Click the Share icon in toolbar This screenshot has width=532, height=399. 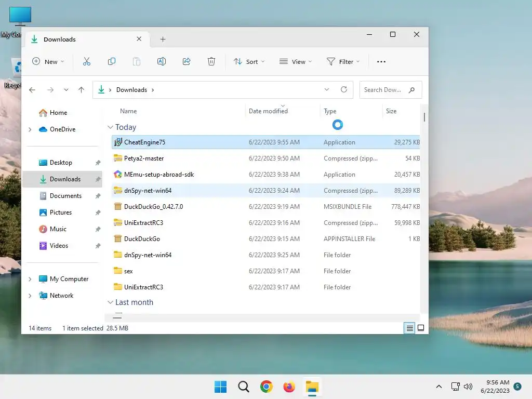point(187,61)
